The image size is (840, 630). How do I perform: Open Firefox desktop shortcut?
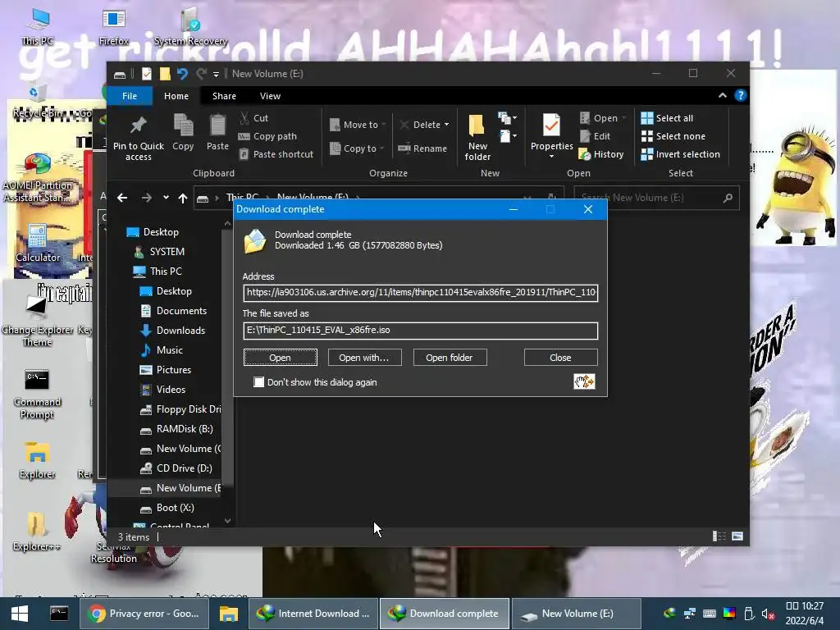click(113, 27)
